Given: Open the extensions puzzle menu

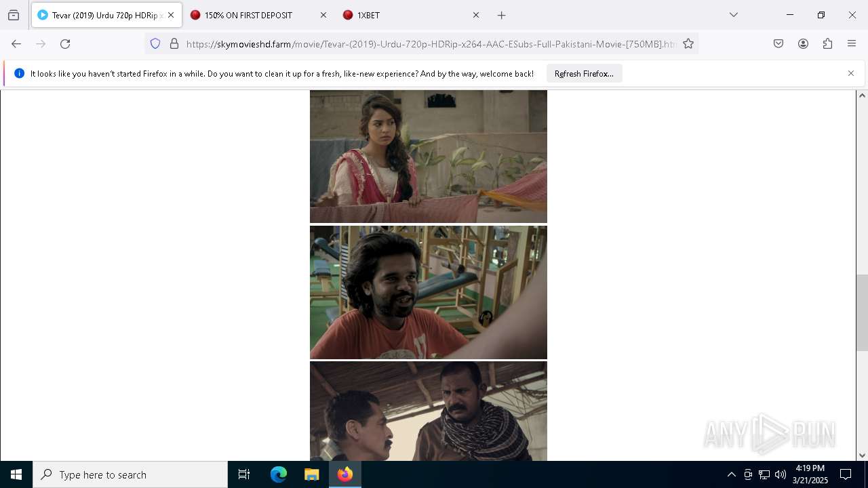Looking at the screenshot, I should pos(827,44).
